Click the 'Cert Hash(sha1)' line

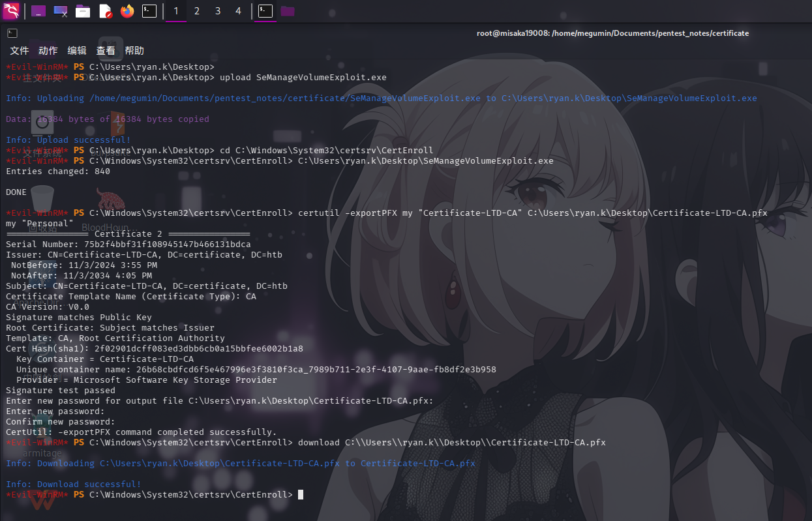155,349
